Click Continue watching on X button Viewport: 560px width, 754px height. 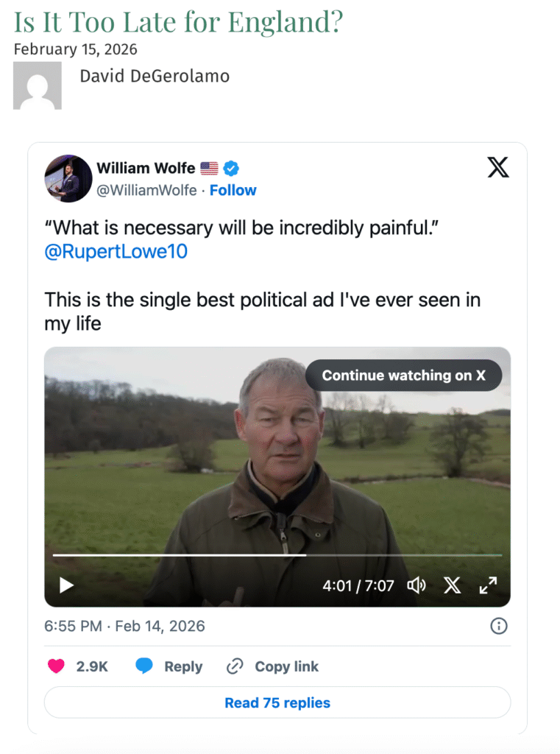click(403, 376)
